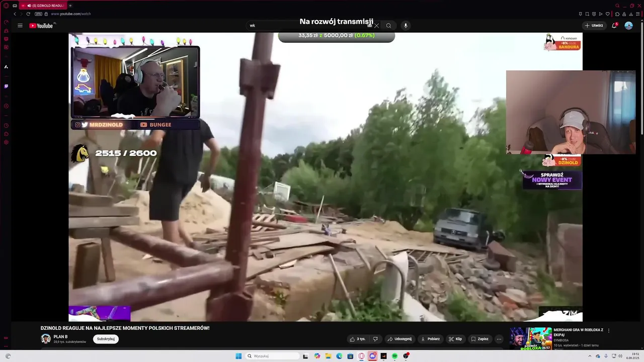This screenshot has height=362, width=644.
Task: Open a new tab with the plus button
Action: click(x=70, y=6)
